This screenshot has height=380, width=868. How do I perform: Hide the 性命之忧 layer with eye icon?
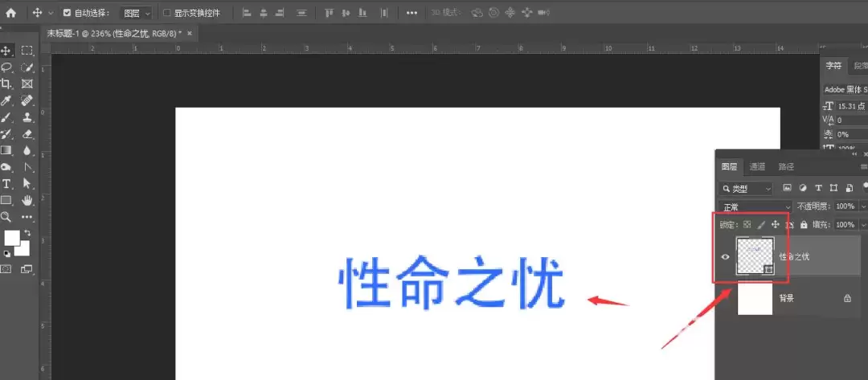(725, 256)
